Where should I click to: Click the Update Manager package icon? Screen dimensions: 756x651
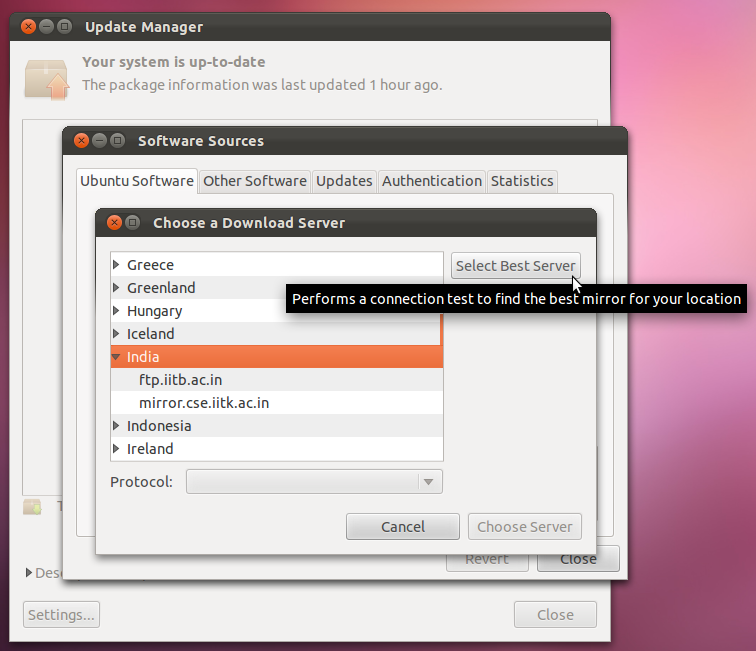[x=47, y=79]
